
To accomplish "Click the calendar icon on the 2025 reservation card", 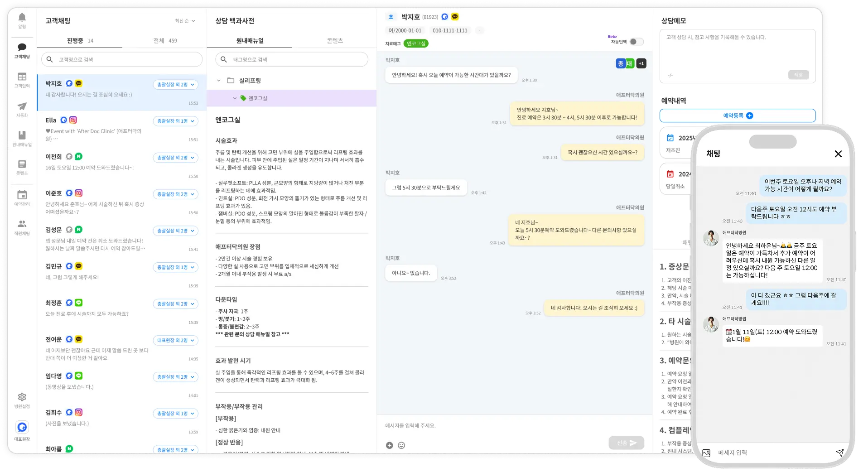I will click(x=670, y=138).
